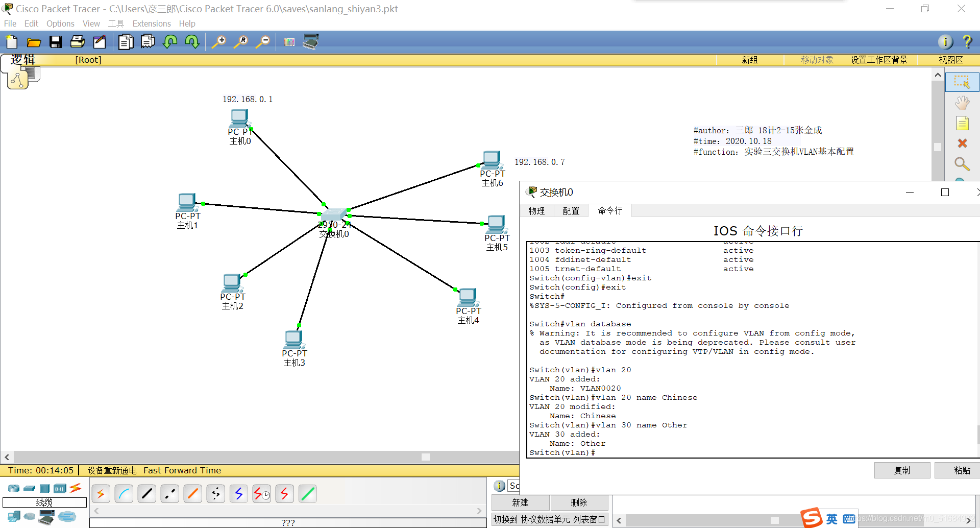Click the Undo green arrow
Viewport: 980px width, 528px height.
(170, 41)
